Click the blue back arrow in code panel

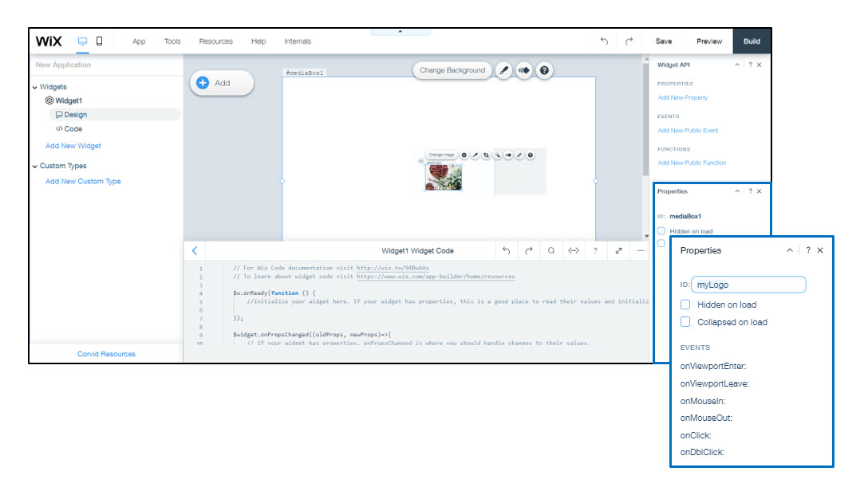(x=195, y=250)
